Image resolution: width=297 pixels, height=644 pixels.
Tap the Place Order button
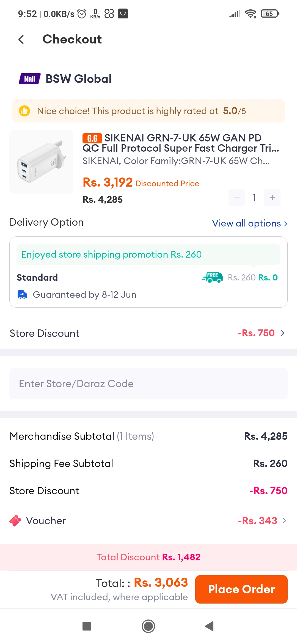coord(241,589)
